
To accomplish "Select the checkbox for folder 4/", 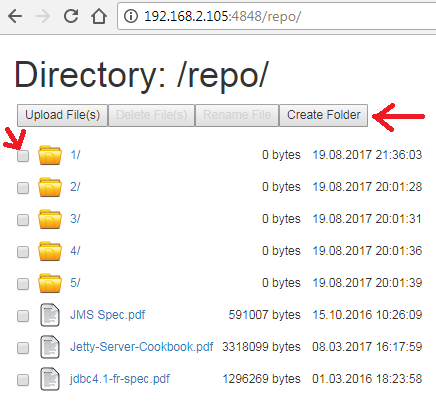I will (23, 252).
